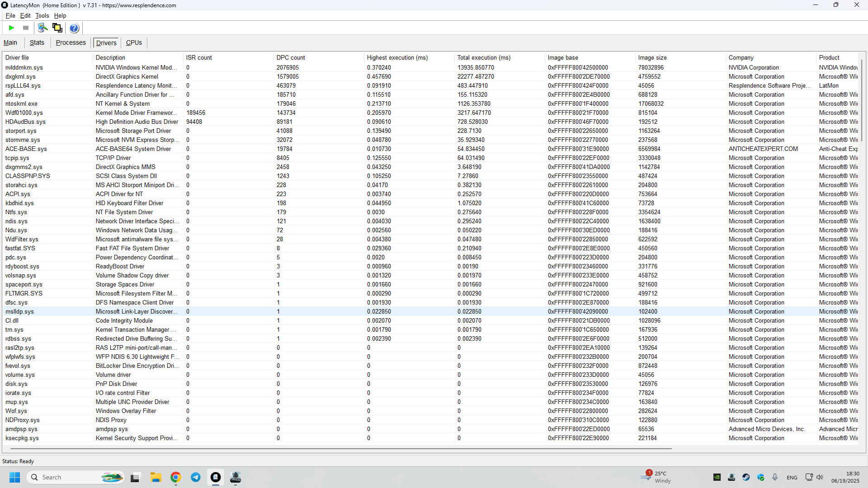Switch to the Stats tab
The image size is (868, 488).
tap(37, 42)
